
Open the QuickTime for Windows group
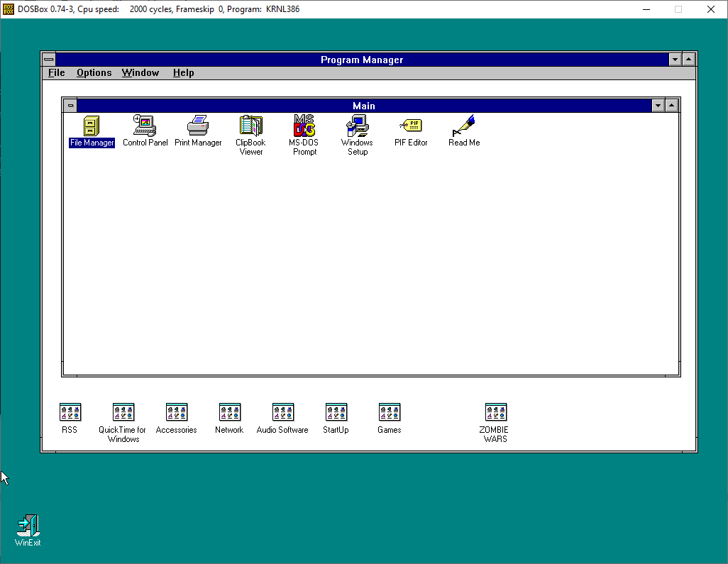pyautogui.click(x=123, y=411)
